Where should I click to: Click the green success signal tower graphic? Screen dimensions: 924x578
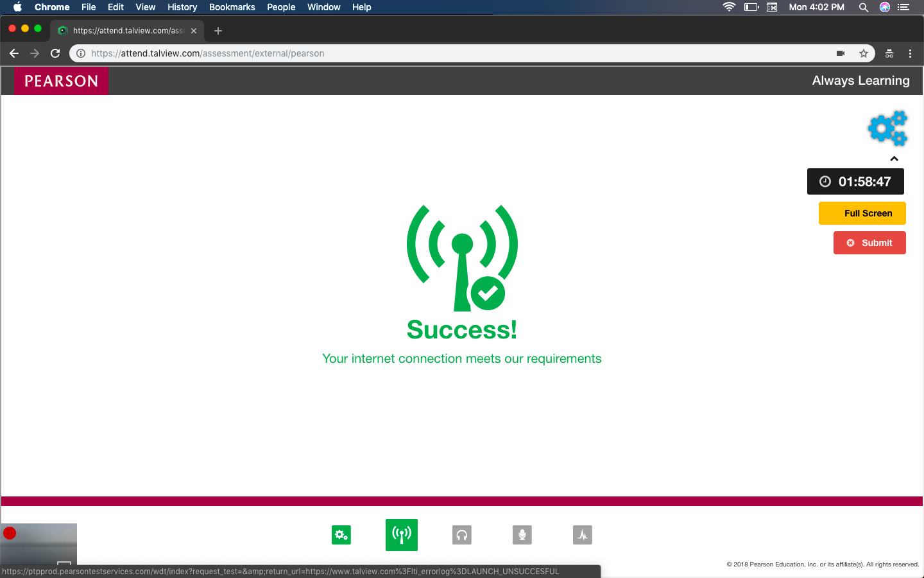click(x=462, y=258)
